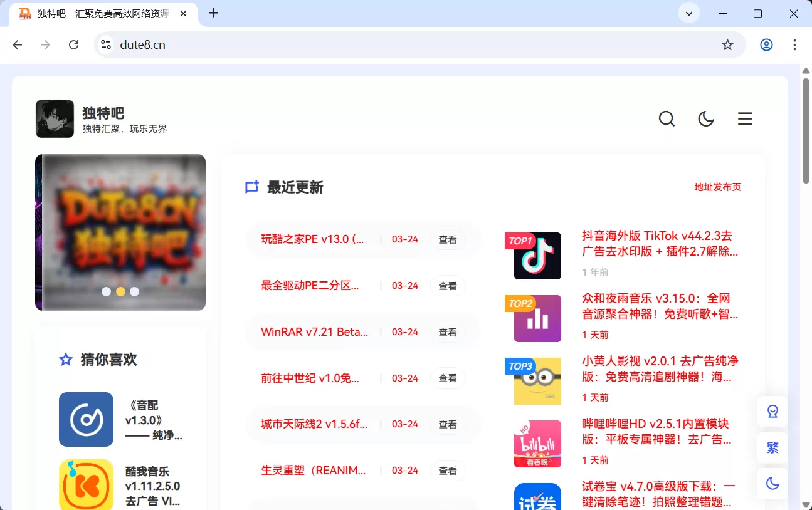
Task: Click the 最近更新 section flag icon
Action: [251, 187]
